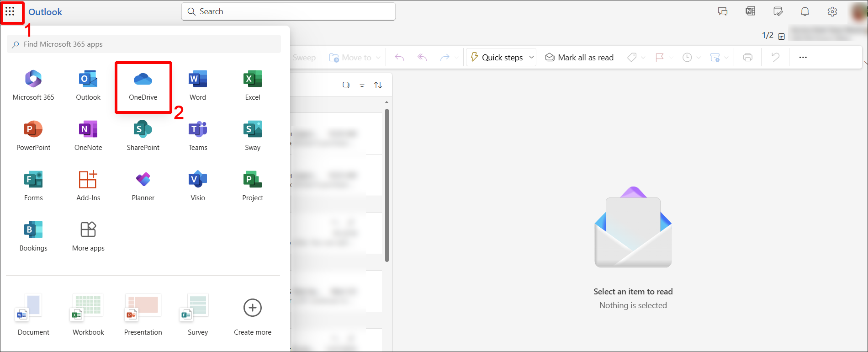Click the Create more plus button
Image resolution: width=868 pixels, height=352 pixels.
coord(253,308)
